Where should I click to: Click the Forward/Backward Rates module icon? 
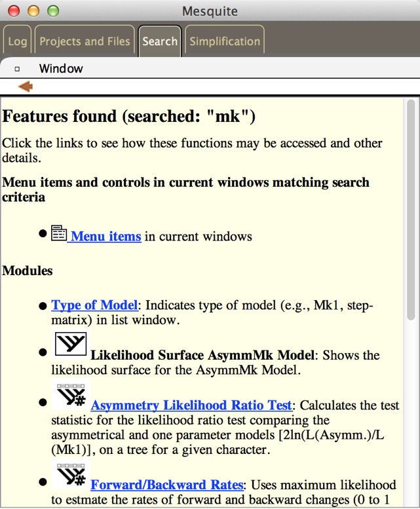pyautogui.click(x=70, y=476)
